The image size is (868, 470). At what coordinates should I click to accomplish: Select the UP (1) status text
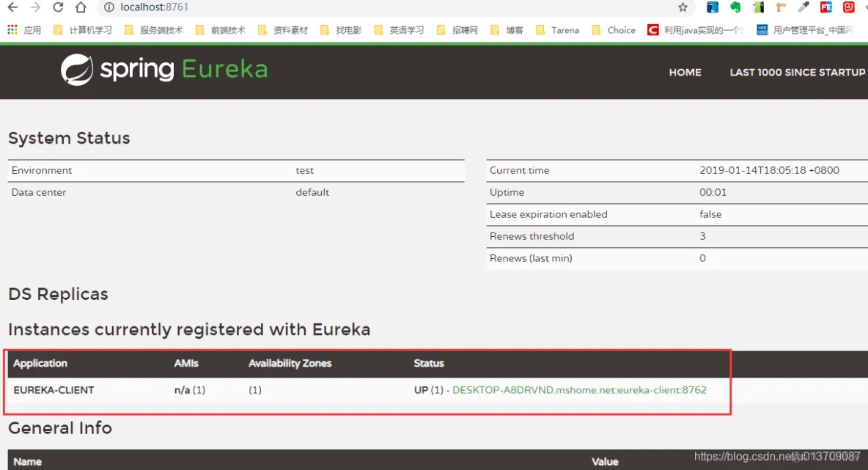click(429, 390)
